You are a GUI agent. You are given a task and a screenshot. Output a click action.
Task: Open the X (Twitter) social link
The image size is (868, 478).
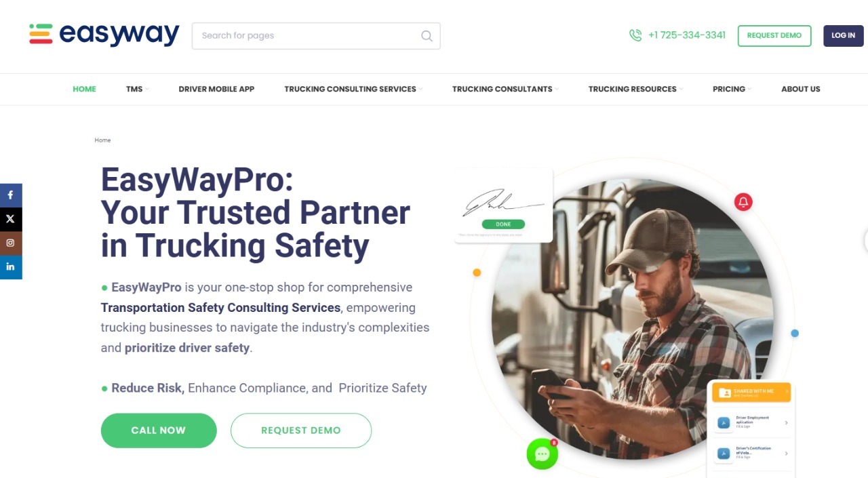tap(11, 219)
